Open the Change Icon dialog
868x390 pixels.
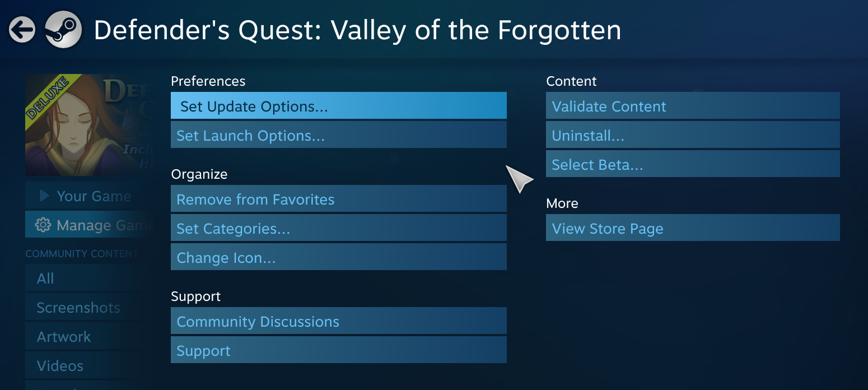(x=338, y=257)
